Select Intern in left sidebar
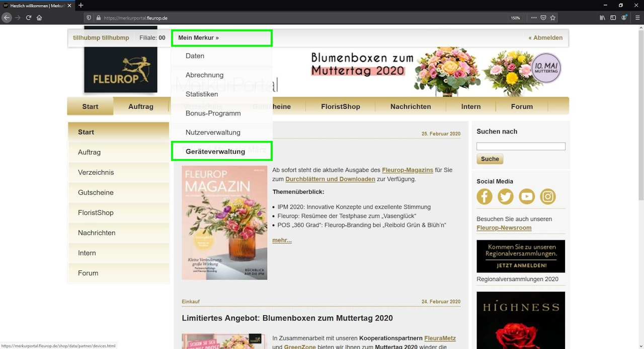Image resolution: width=644 pixels, height=349 pixels. [119, 253]
